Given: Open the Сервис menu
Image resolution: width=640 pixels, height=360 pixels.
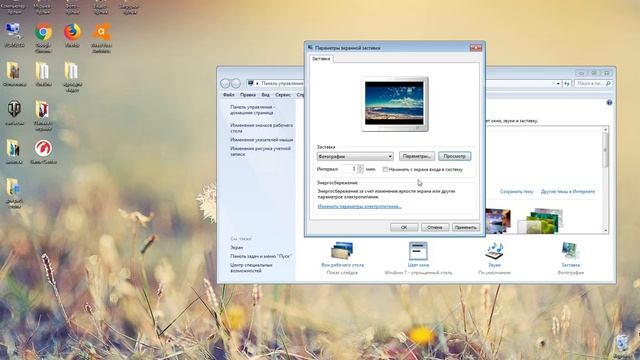Looking at the screenshot, I should tap(283, 95).
